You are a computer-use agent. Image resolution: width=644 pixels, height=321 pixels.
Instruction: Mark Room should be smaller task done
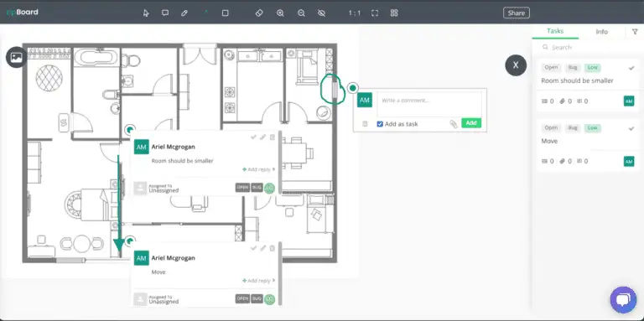click(631, 68)
